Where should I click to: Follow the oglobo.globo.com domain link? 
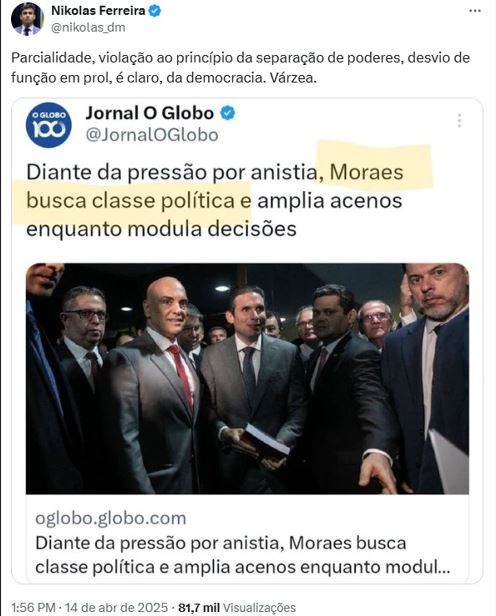click(x=110, y=518)
